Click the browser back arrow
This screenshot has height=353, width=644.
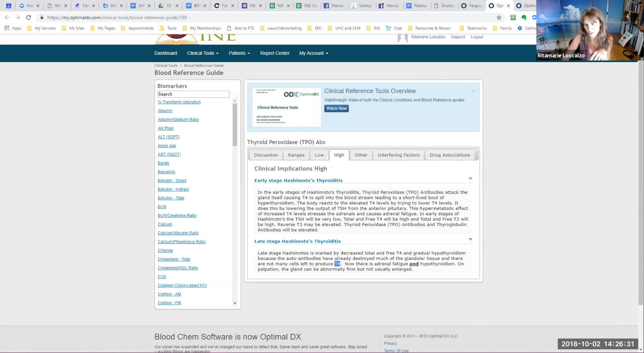point(7,18)
